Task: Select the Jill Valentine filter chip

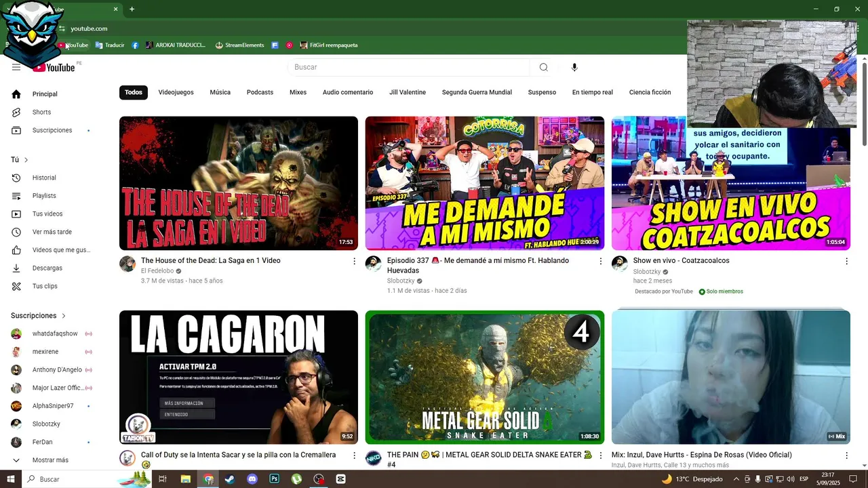Action: click(x=408, y=92)
